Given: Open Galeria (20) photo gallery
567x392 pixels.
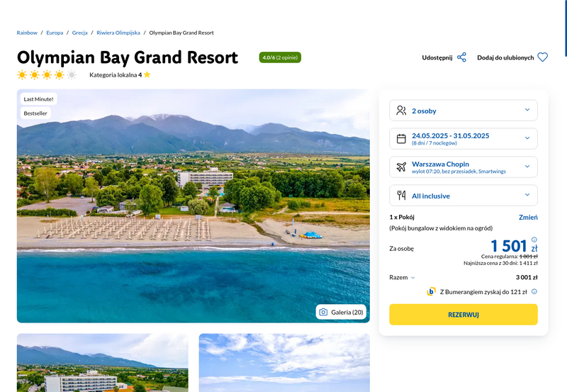Looking at the screenshot, I should [341, 312].
